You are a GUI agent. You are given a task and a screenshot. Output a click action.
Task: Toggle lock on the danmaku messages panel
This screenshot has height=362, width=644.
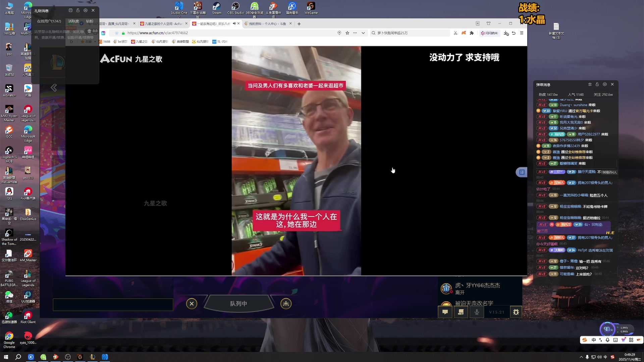(x=597, y=84)
